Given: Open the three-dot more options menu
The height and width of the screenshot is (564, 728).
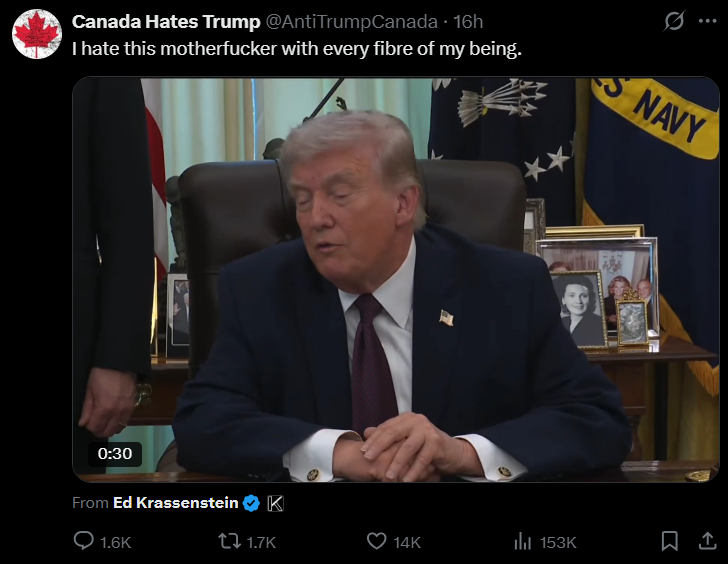Looking at the screenshot, I should (x=708, y=21).
